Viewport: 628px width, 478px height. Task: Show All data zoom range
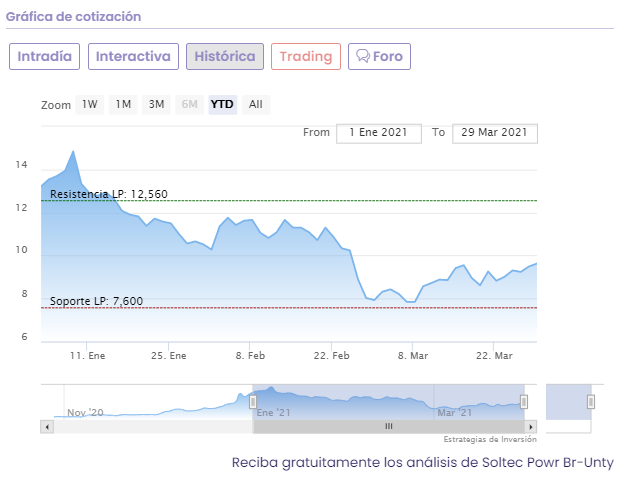click(x=256, y=105)
